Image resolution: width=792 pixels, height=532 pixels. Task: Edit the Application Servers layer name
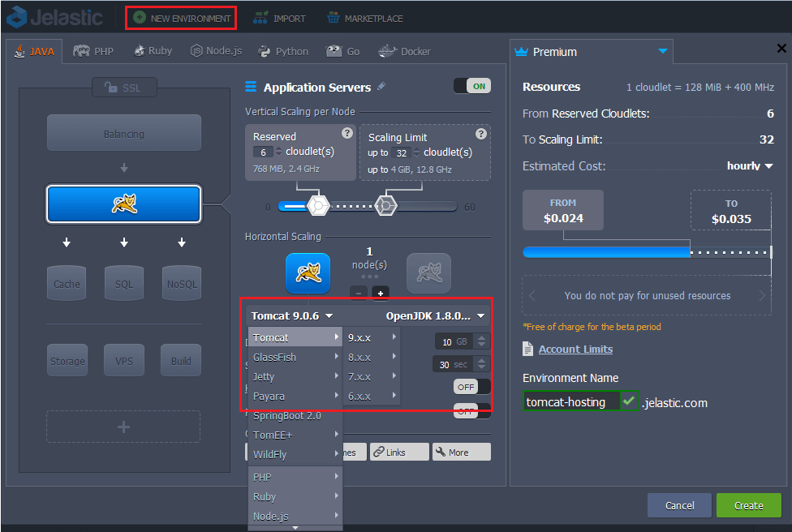381,86
